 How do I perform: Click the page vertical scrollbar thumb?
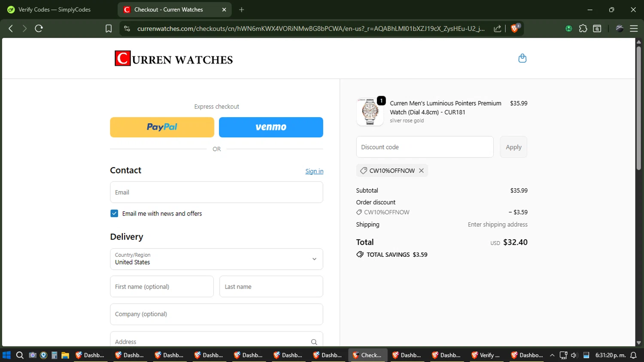tap(638, 107)
